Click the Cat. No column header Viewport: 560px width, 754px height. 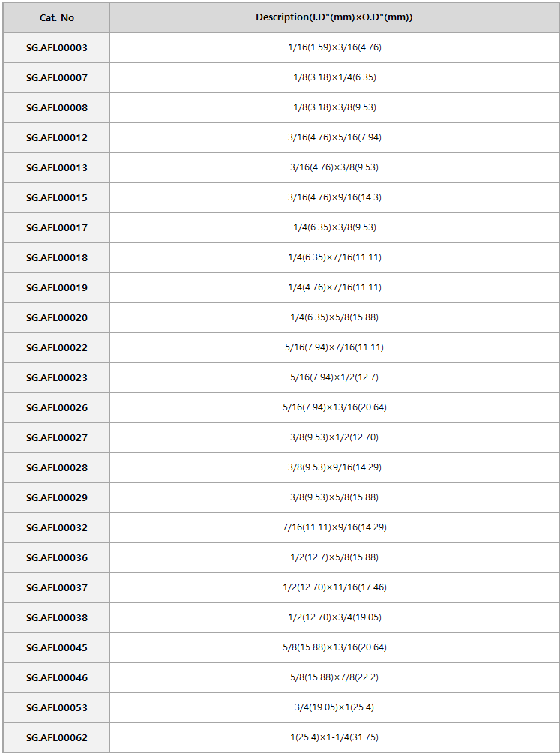click(57, 18)
